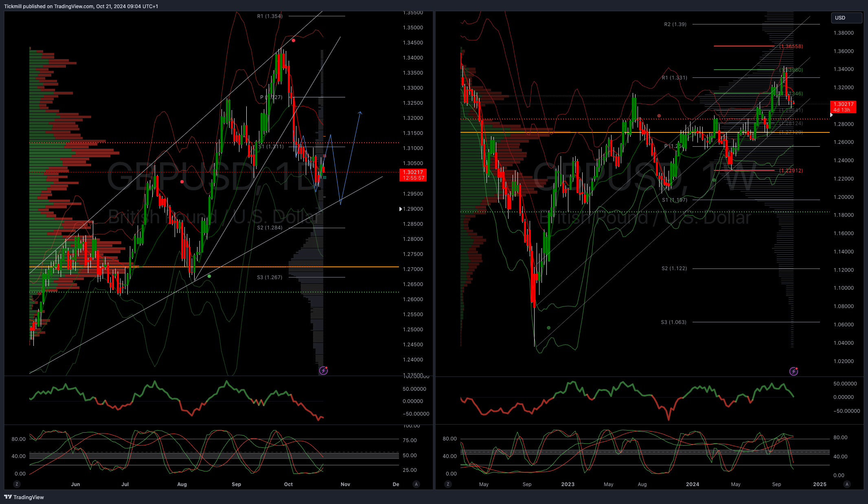Click the red dot above the daily chart peak
Screen dimensions: 868x504
(294, 41)
